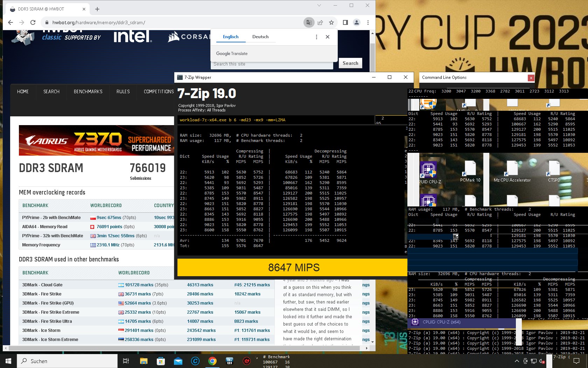The height and width of the screenshot is (368, 588).
Task: Click the muted volume tray icon
Action: click(x=541, y=361)
